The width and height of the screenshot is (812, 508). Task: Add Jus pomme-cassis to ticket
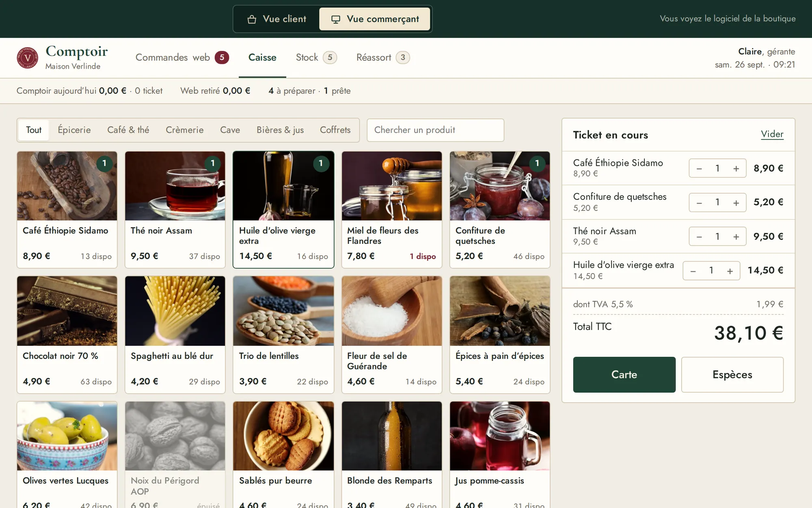500,455
